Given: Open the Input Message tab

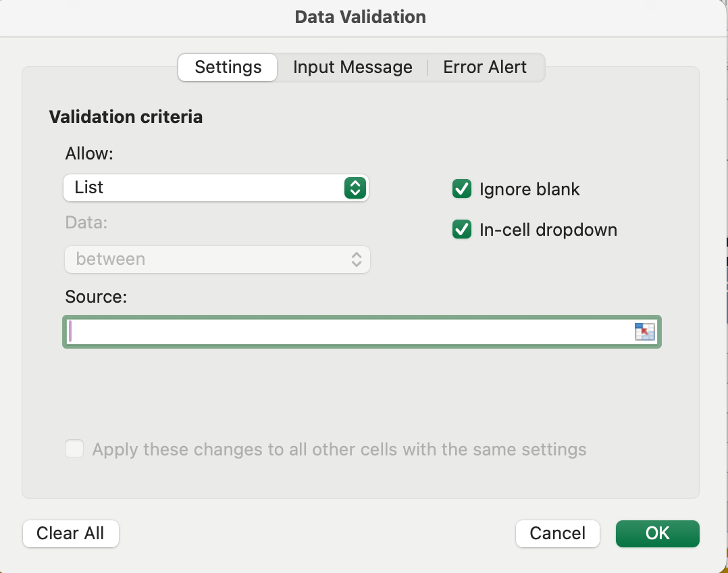Looking at the screenshot, I should click(x=353, y=68).
